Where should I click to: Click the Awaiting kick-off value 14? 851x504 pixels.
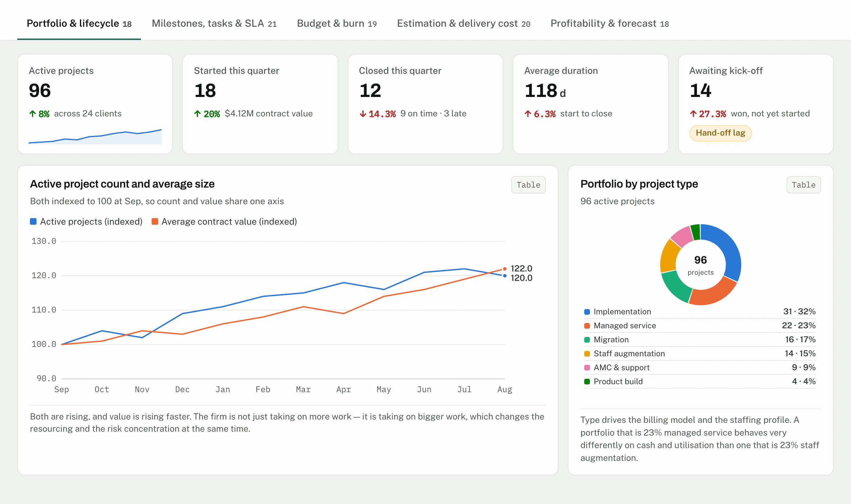(700, 91)
